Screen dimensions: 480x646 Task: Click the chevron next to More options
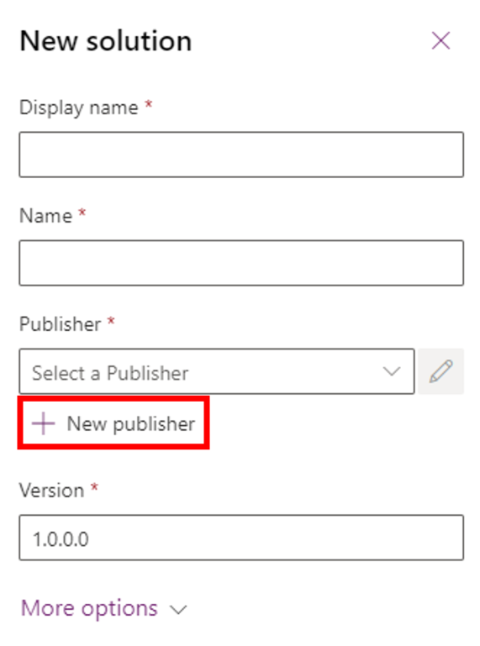178,609
